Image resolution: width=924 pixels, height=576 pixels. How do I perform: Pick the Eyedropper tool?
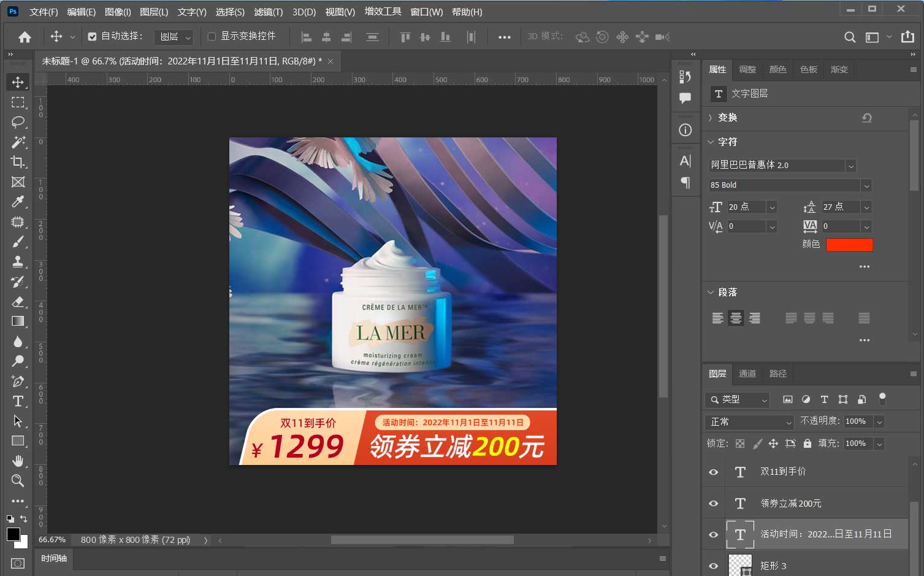[x=17, y=202]
